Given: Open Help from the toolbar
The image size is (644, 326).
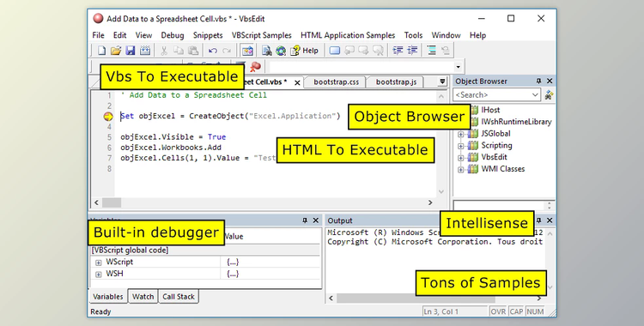Looking at the screenshot, I should [304, 51].
